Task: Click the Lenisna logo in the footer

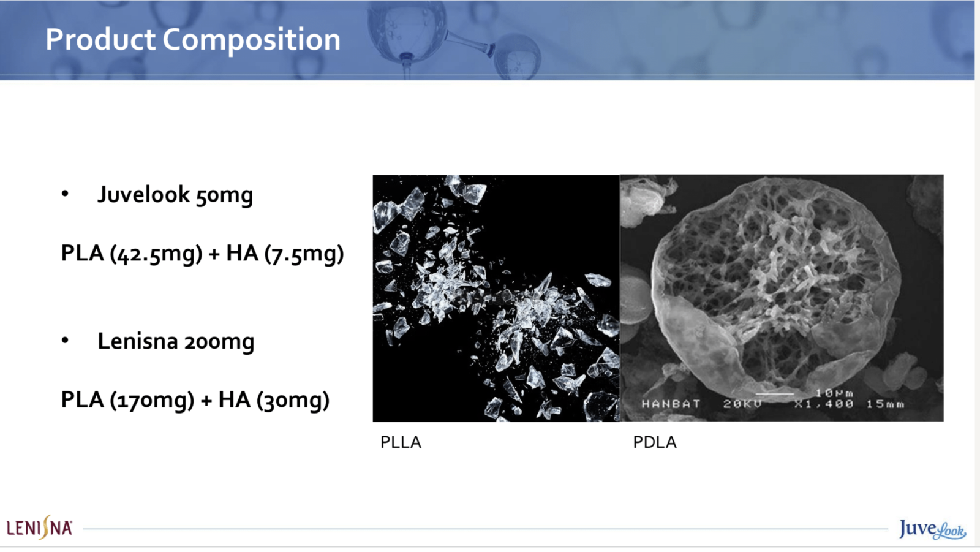Action: 40,527
